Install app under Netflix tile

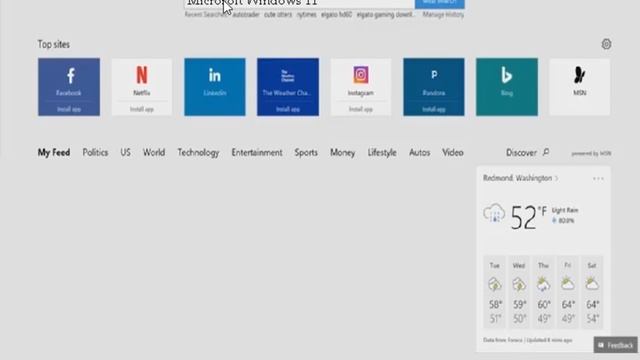(x=142, y=109)
